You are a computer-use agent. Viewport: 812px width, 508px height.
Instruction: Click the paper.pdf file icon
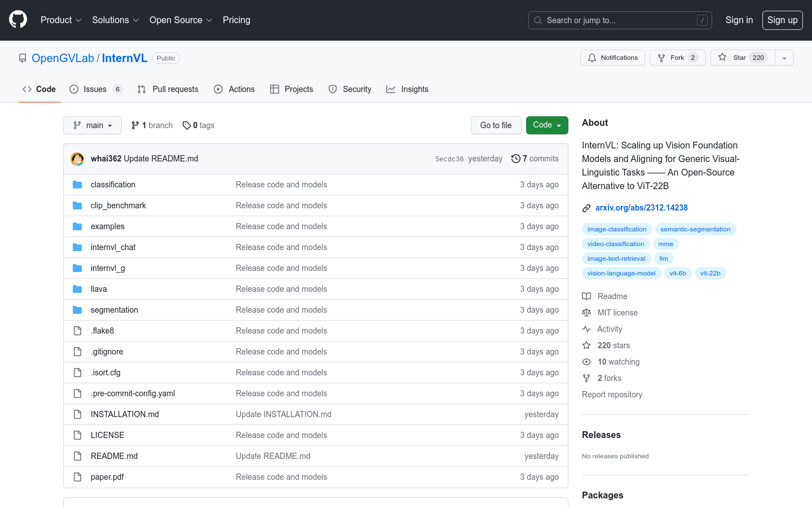click(77, 477)
